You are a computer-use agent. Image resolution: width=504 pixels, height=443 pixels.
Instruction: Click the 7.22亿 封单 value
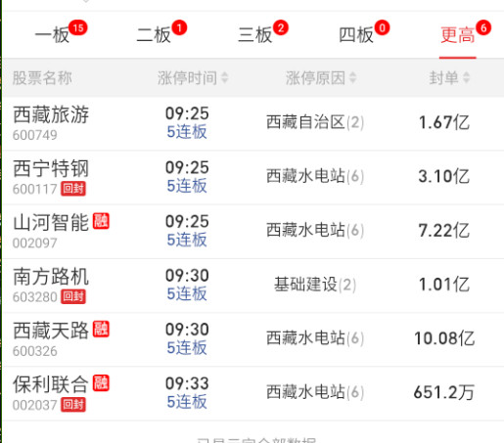(x=444, y=231)
